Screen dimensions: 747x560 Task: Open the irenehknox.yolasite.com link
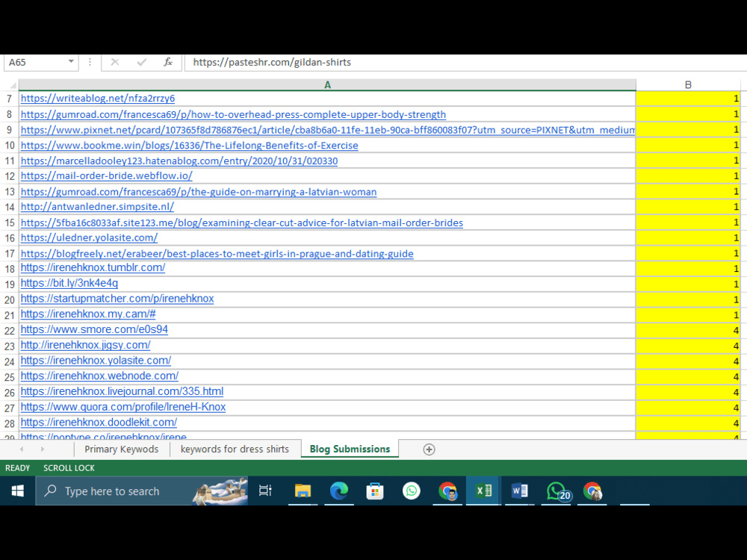click(x=96, y=361)
